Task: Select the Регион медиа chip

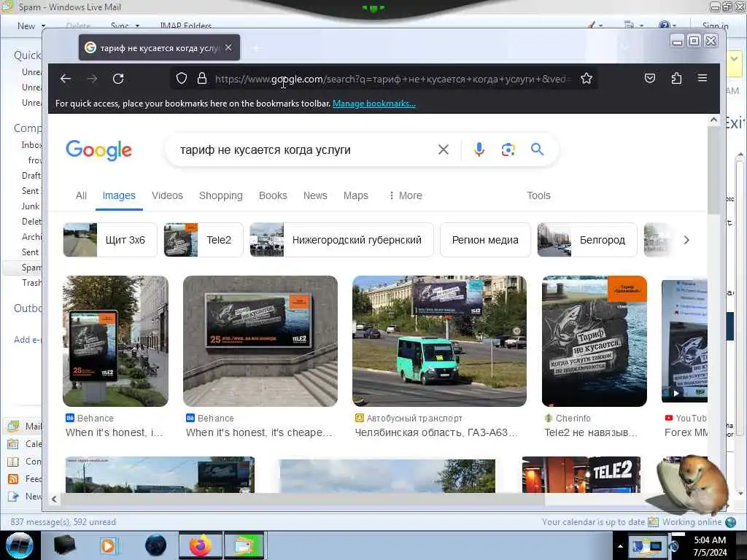Action: 485,240
